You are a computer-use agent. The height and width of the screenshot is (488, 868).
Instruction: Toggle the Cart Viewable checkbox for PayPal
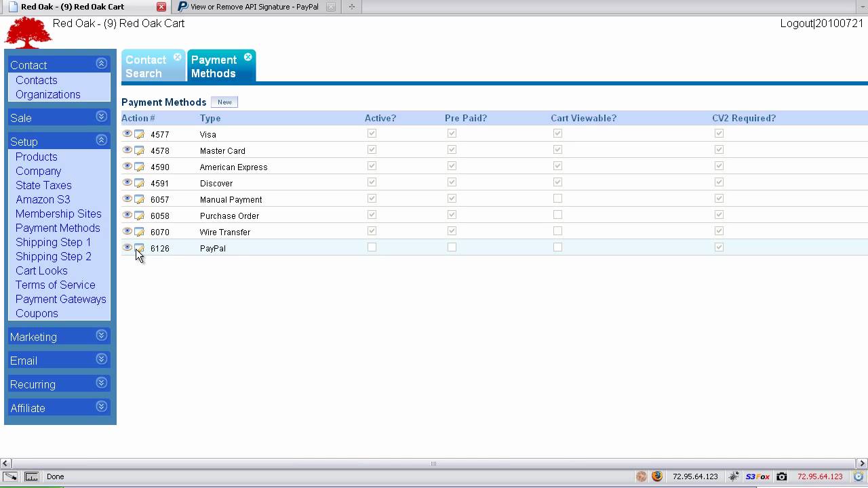tap(557, 247)
